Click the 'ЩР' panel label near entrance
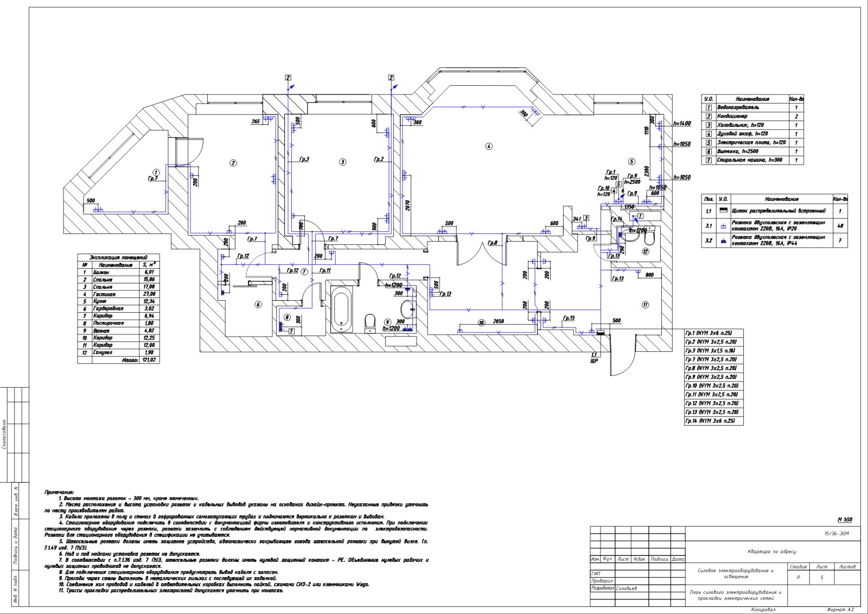The width and height of the screenshot is (868, 614). [x=593, y=360]
